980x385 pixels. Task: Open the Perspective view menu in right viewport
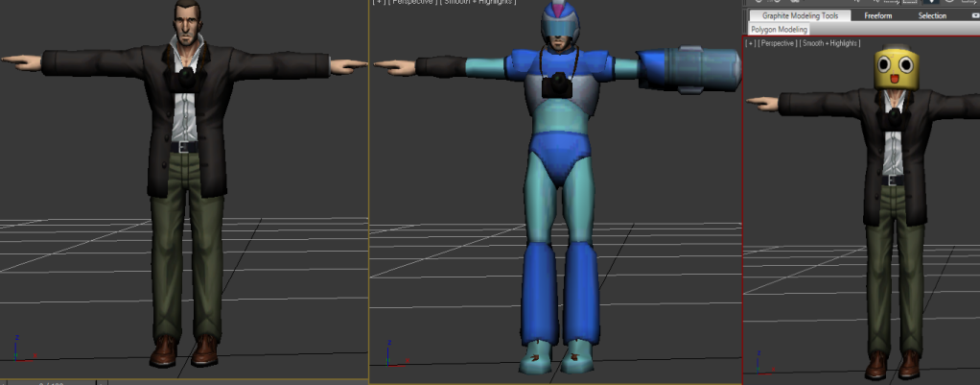pyautogui.click(x=777, y=43)
